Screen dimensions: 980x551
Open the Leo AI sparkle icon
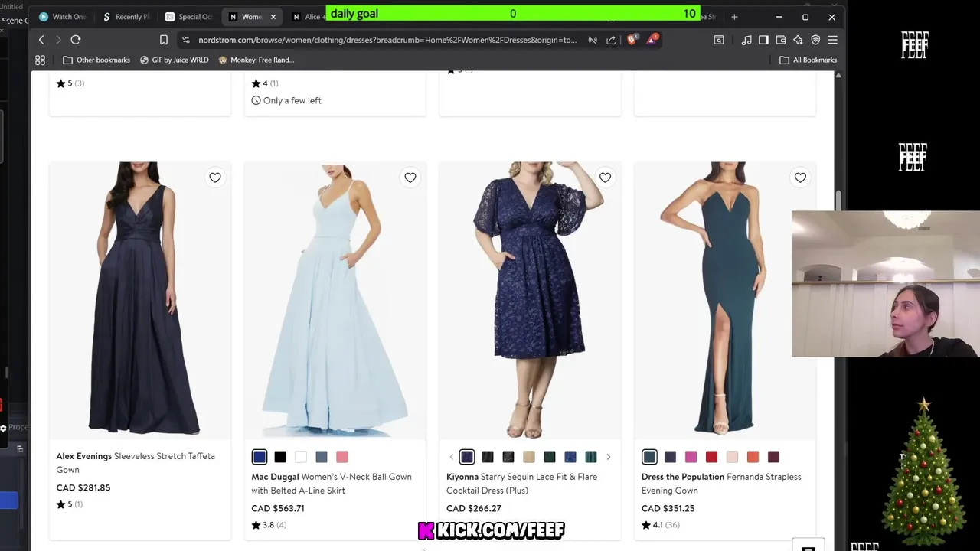coord(798,40)
